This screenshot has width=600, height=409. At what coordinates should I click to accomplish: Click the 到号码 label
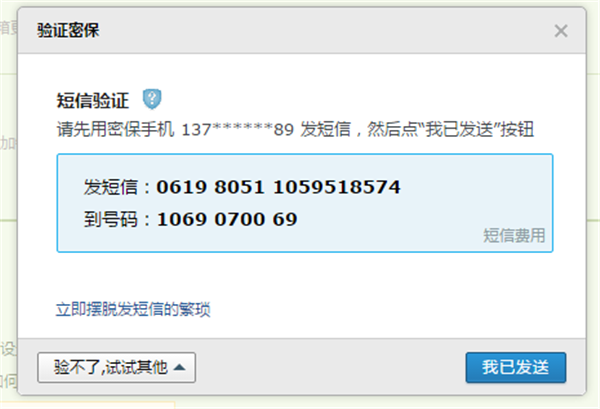111,219
